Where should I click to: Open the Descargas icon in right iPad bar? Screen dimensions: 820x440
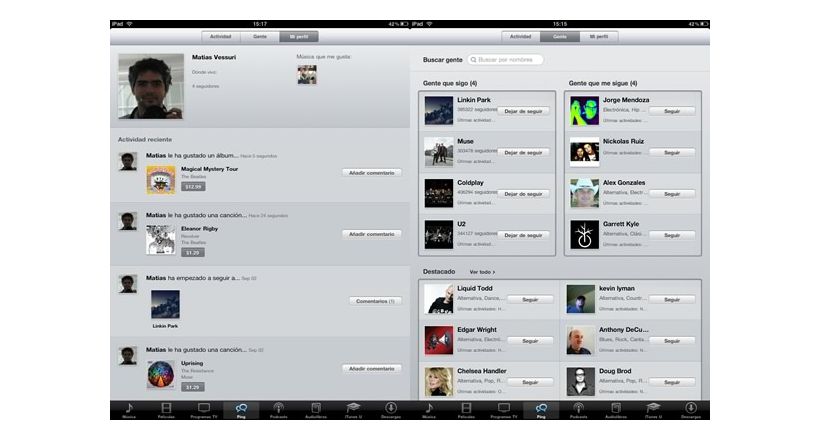click(x=691, y=410)
